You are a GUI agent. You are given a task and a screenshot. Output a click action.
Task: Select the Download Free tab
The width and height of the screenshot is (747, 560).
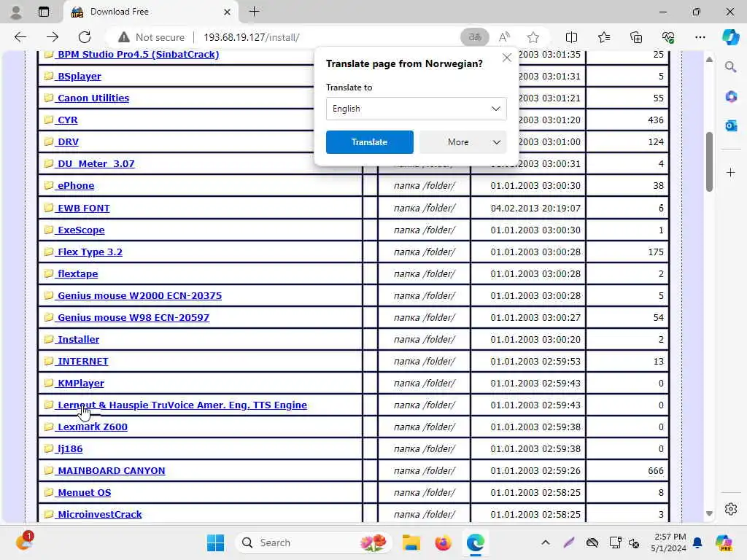(x=150, y=12)
